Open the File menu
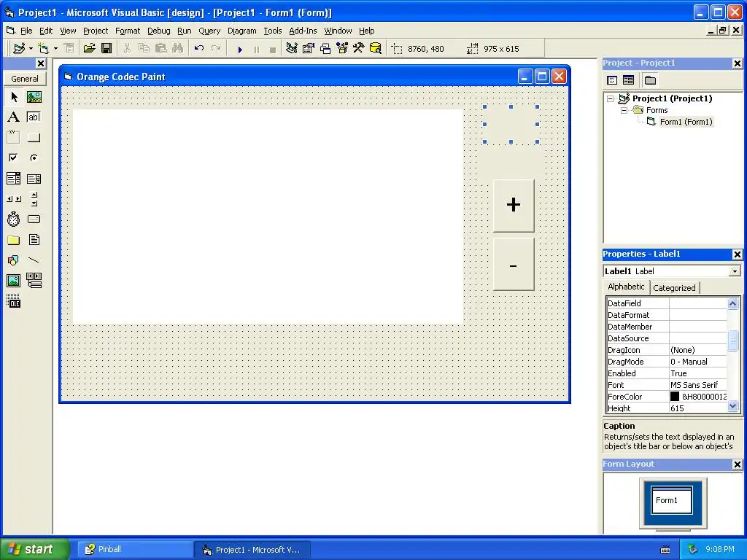The width and height of the screenshot is (747, 560). pos(26,31)
